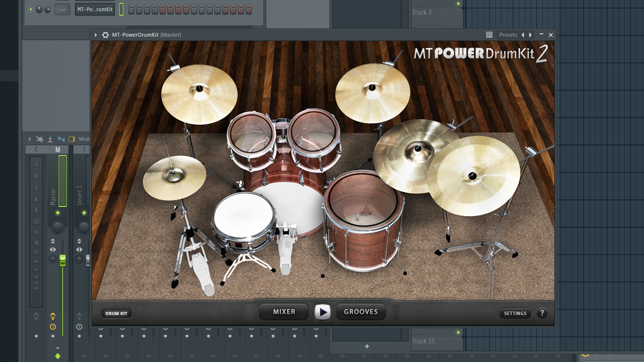Go to next preset arrow
This screenshot has height=362, width=644.
pyautogui.click(x=530, y=35)
